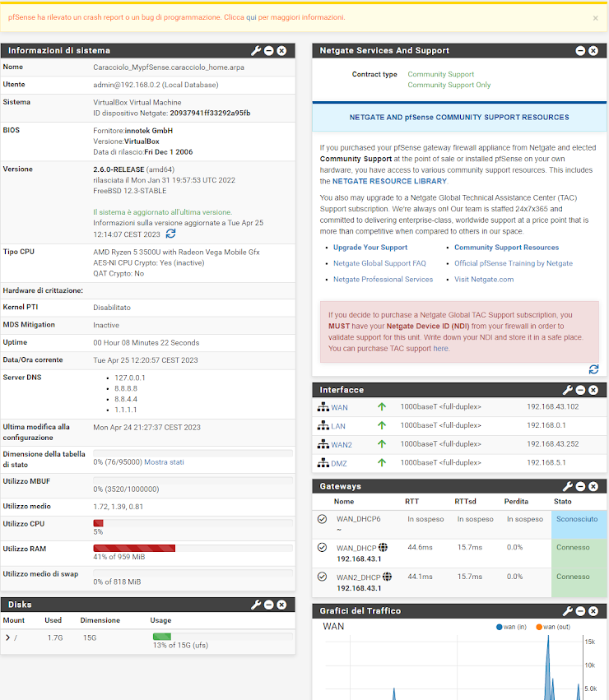The image size is (609, 700).
Task: Click the Utilizzo RAM progress bar
Action: [193, 548]
